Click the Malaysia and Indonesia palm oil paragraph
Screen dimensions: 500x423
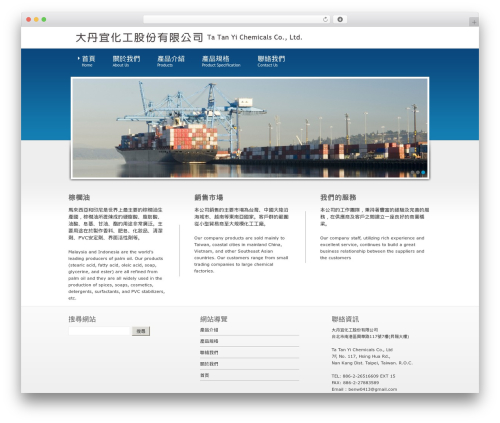point(116,275)
